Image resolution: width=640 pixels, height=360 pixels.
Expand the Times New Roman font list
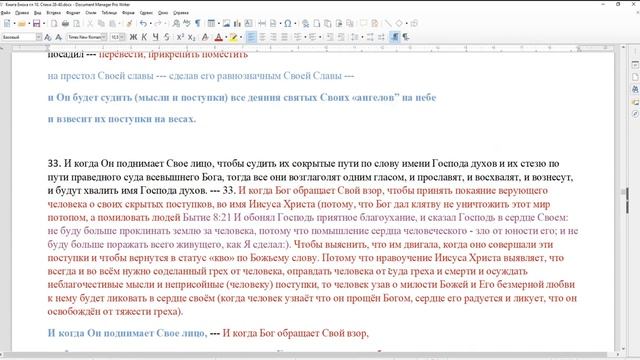click(x=104, y=37)
